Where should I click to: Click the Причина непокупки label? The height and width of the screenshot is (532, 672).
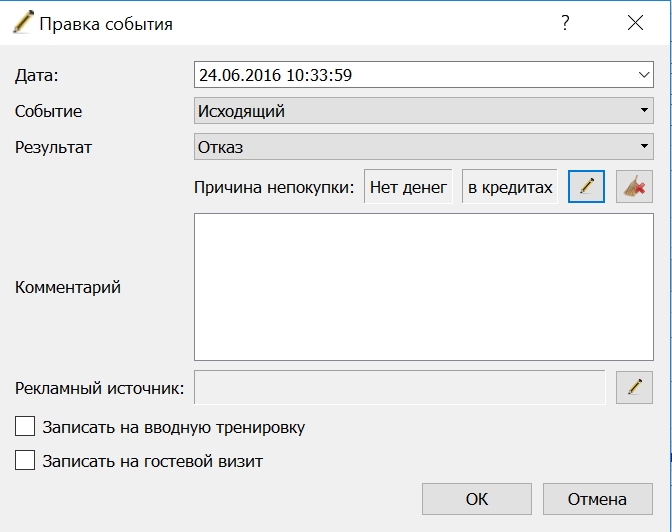274,187
